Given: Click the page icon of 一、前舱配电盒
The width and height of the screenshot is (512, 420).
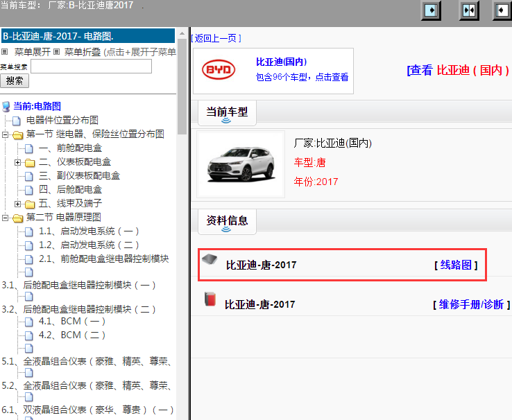Looking at the screenshot, I should tap(29, 149).
